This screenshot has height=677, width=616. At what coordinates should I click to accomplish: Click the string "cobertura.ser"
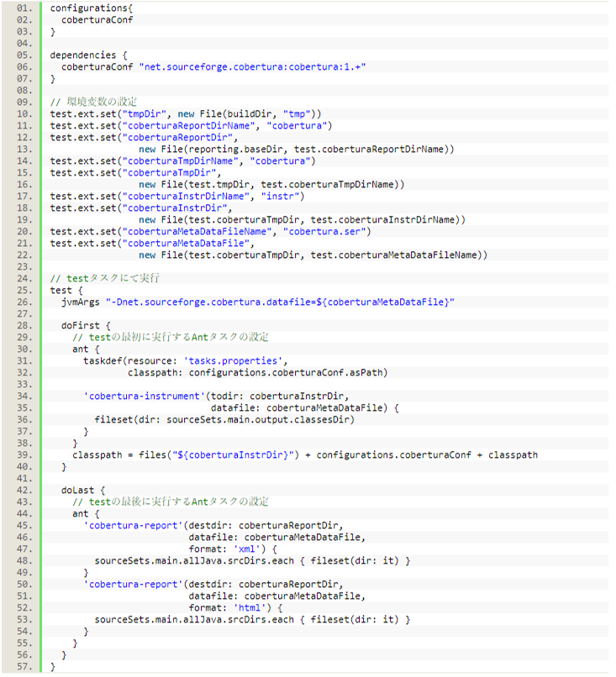[x=324, y=232]
